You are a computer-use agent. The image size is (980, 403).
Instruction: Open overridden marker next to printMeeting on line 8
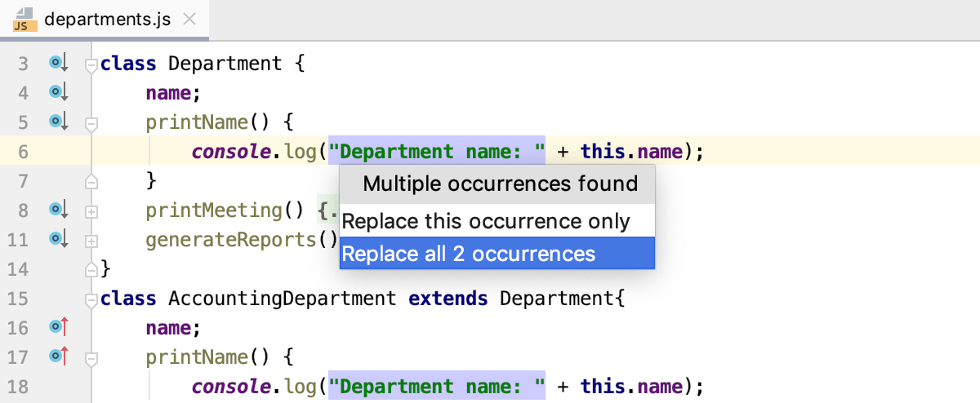point(57,210)
